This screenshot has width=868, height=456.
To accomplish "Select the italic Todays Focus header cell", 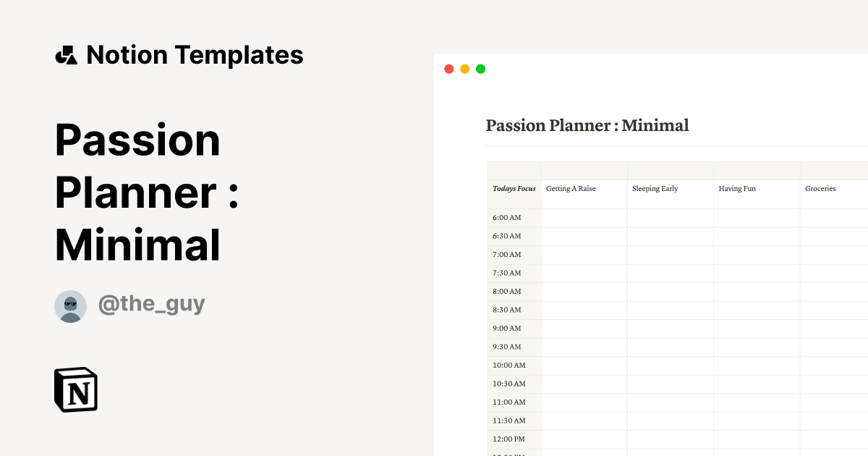I will (514, 188).
